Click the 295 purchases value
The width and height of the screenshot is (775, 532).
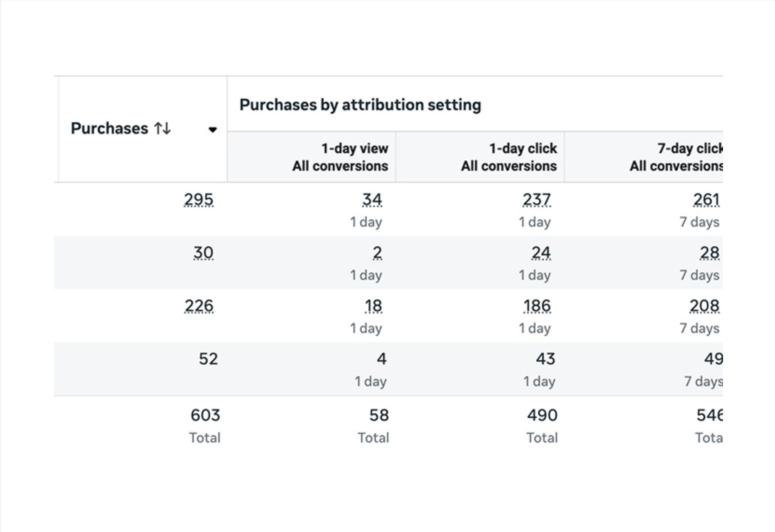(198, 200)
